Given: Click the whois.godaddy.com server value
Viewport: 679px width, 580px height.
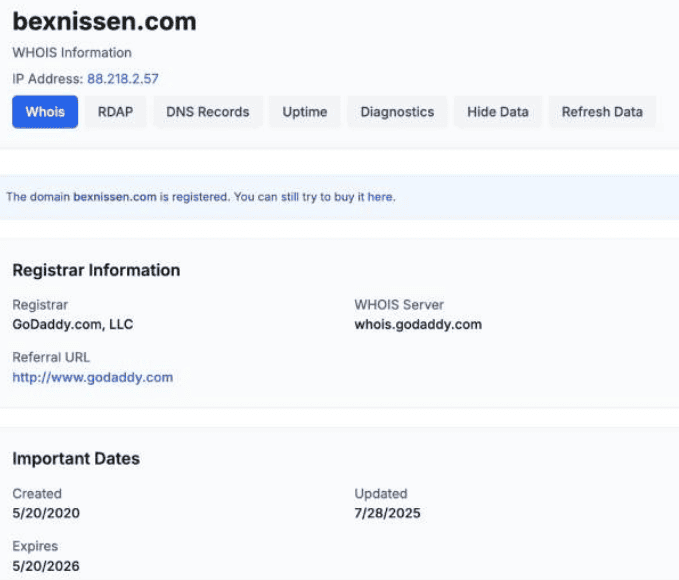Looking at the screenshot, I should (x=418, y=324).
